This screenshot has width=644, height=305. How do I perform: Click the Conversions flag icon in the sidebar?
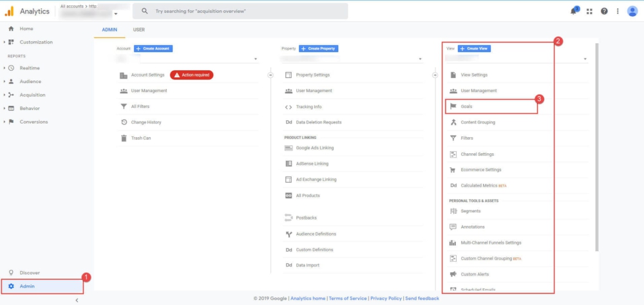(x=11, y=122)
